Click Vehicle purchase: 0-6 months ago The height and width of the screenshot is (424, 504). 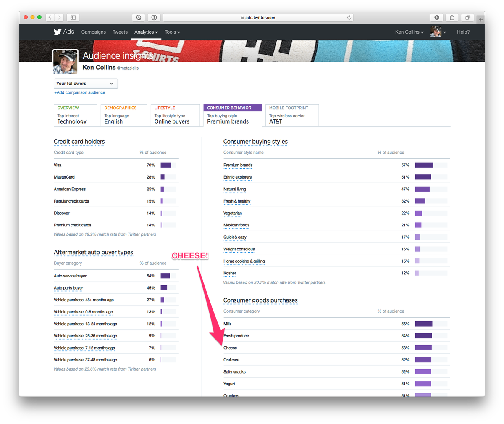tap(83, 312)
